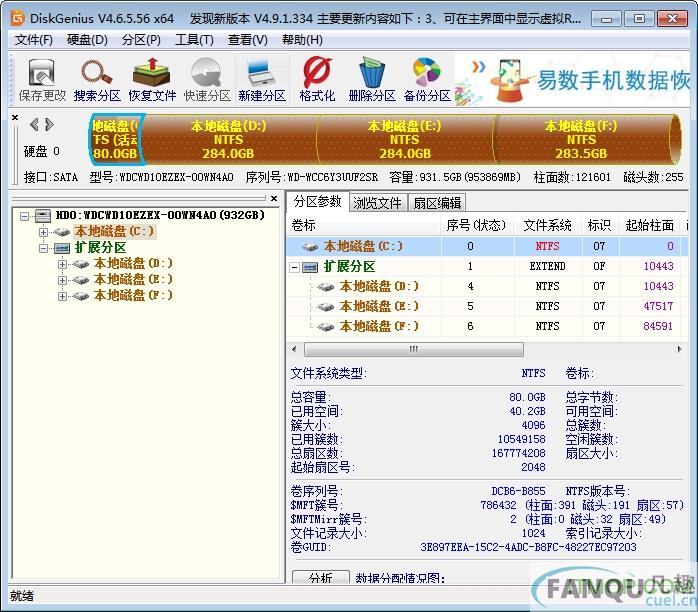Switch to the 扇区编辑 tab
The image size is (698, 612).
coord(437,203)
